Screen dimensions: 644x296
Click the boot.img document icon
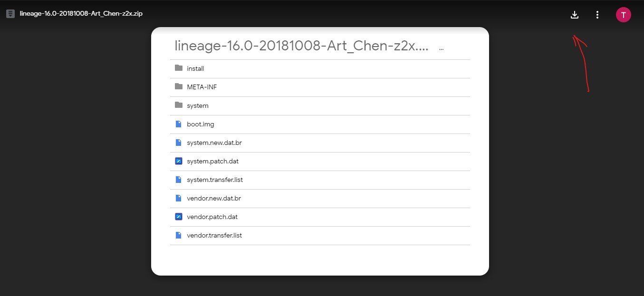pyautogui.click(x=179, y=124)
